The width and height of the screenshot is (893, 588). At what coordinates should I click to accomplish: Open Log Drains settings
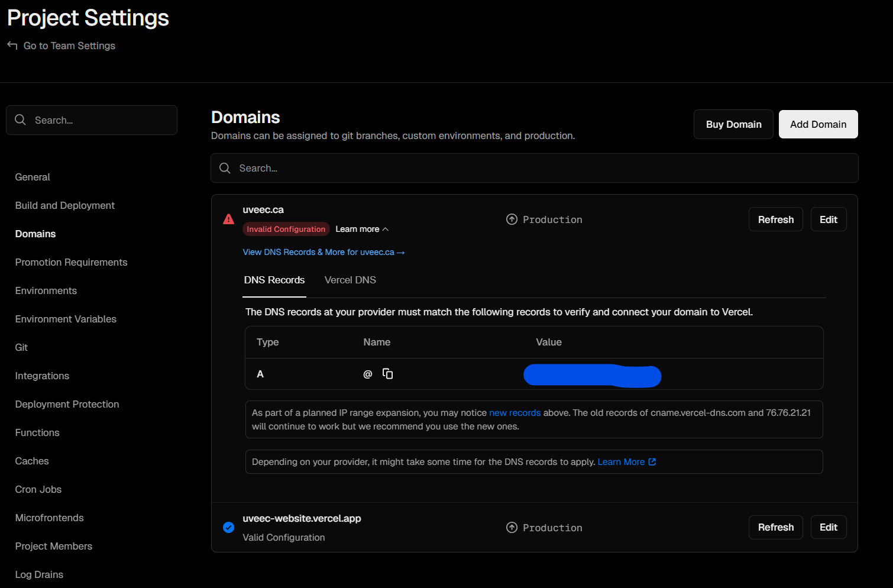point(39,575)
